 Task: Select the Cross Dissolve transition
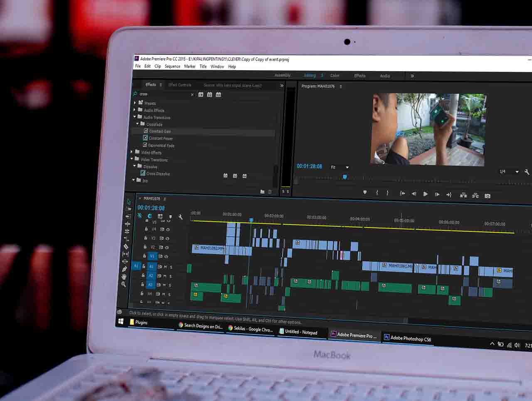point(158,174)
